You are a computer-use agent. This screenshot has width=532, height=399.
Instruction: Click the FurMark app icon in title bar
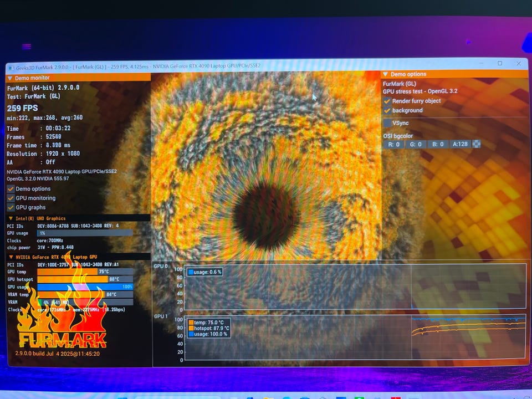pos(11,67)
